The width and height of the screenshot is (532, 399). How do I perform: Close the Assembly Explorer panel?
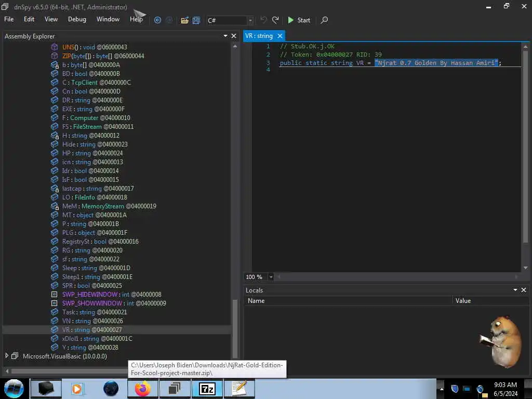(x=234, y=36)
